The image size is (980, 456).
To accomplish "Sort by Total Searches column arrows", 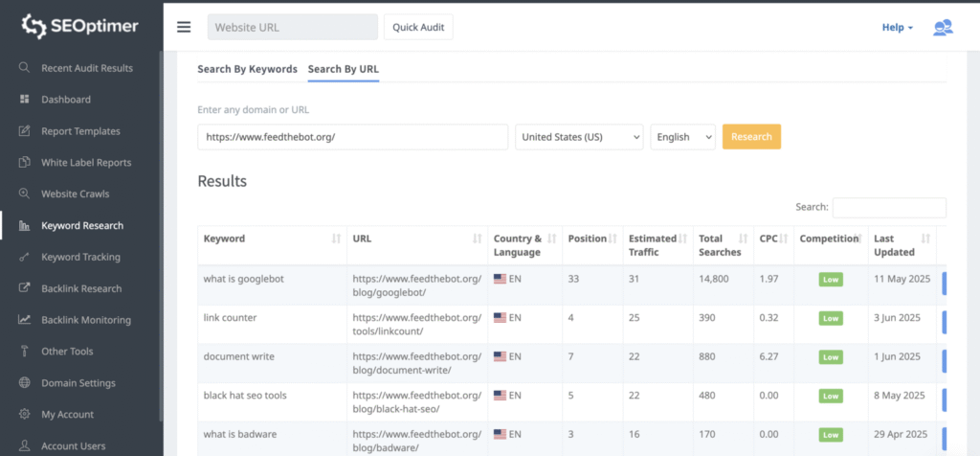I will point(743,239).
